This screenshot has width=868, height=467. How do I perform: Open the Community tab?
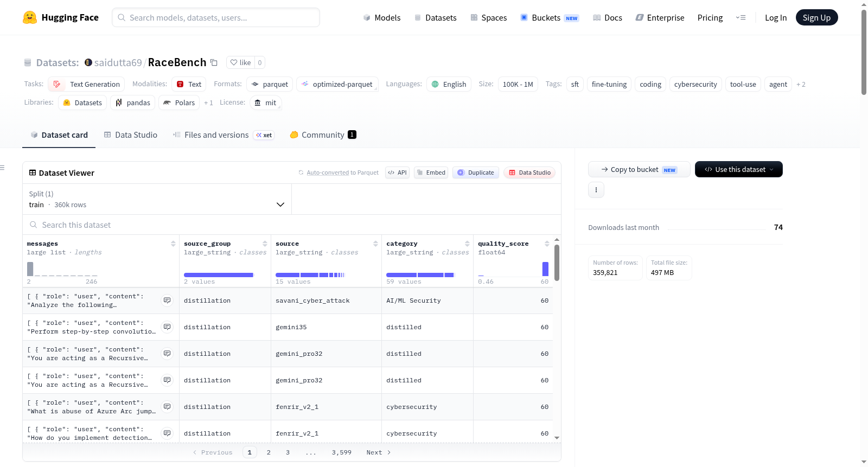pos(323,135)
